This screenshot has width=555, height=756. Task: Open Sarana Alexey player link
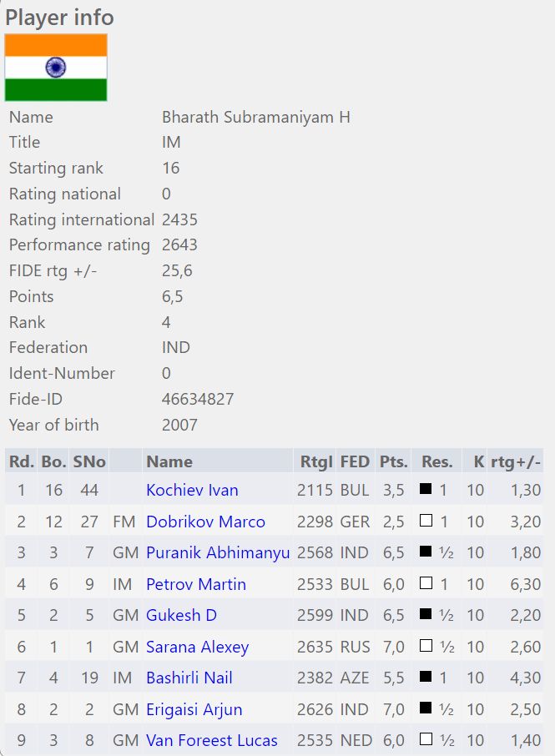click(197, 647)
